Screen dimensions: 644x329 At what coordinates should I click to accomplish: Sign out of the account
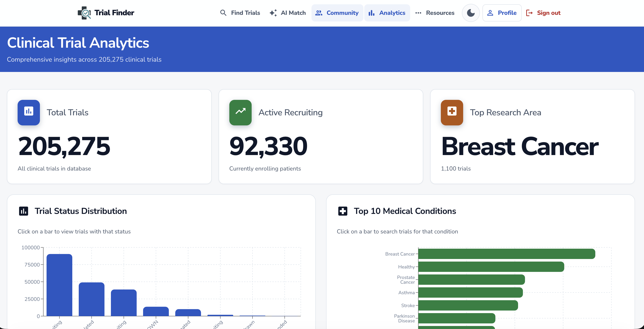tap(544, 13)
